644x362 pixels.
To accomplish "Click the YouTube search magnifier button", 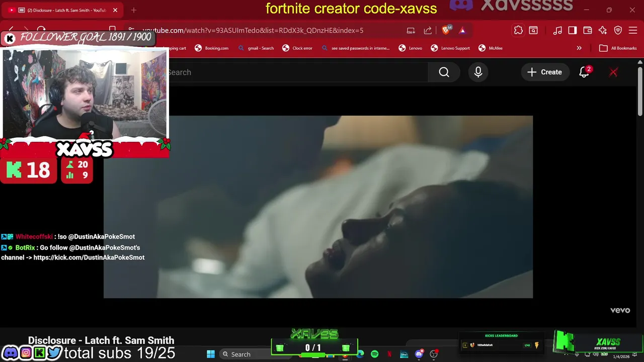I will tap(444, 72).
